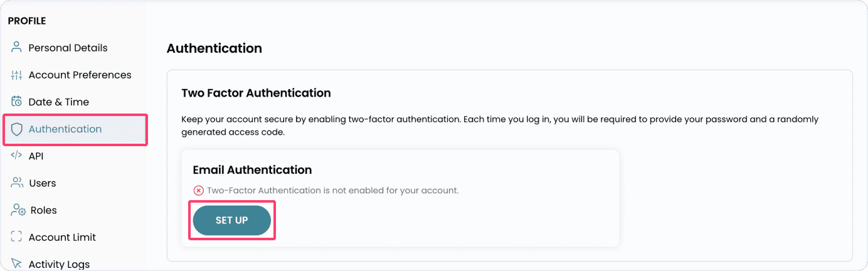Click the Personal Details person icon
Image resolution: width=868 pixels, height=271 pixels.
point(17,48)
